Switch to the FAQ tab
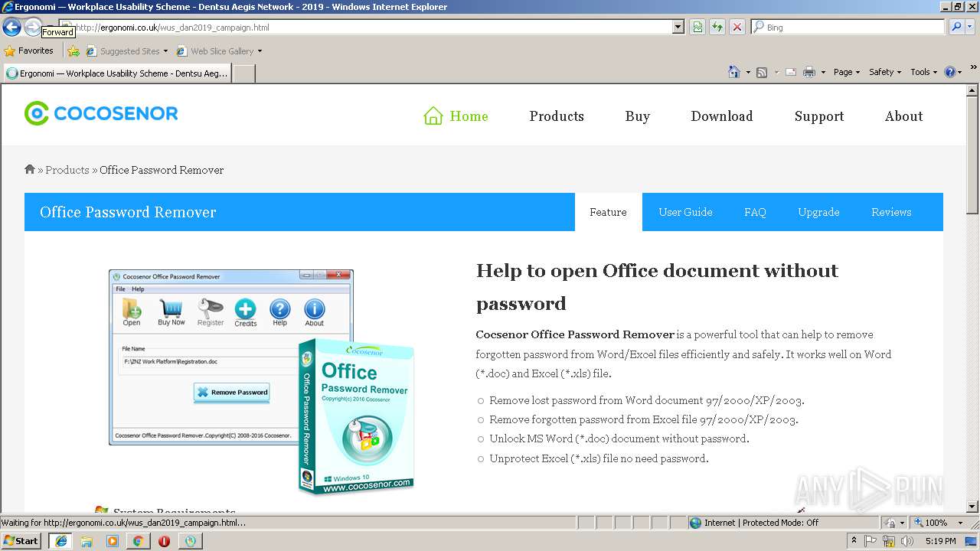The image size is (980, 551). [x=755, y=212]
